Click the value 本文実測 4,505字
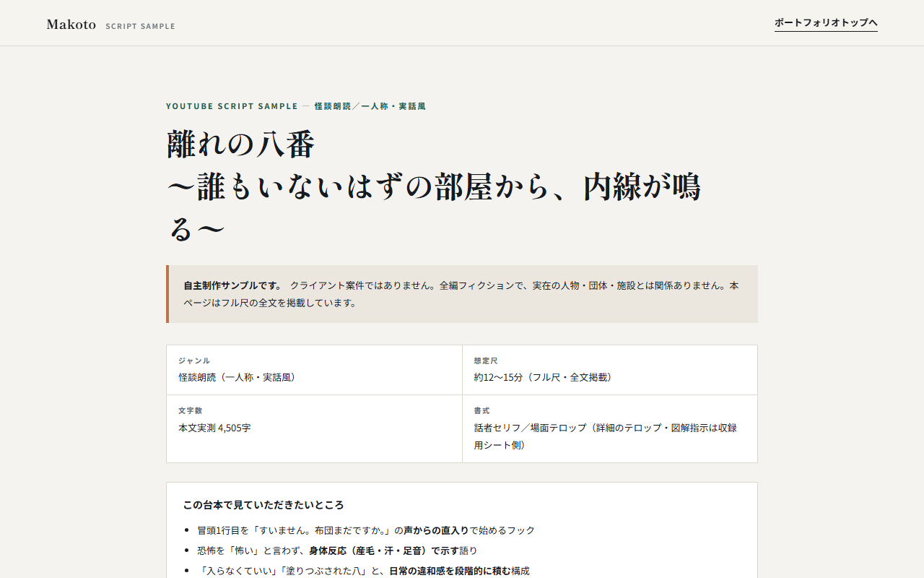Viewport: 924px width, 578px height. pos(214,428)
